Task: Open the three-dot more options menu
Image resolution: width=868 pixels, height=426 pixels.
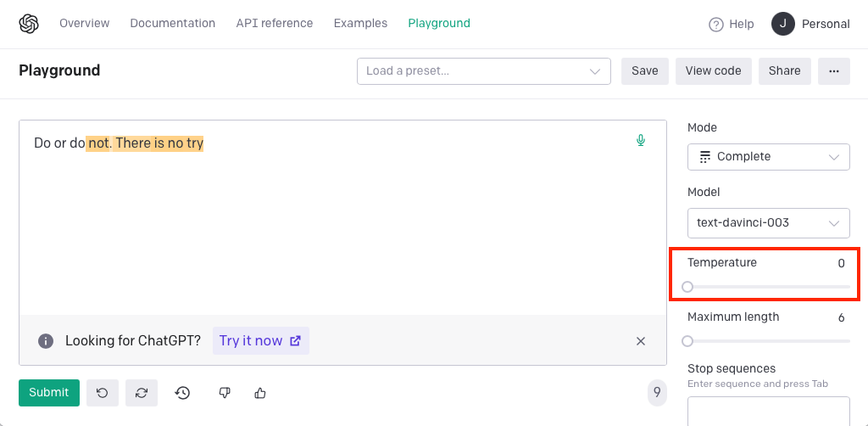Action: click(834, 71)
